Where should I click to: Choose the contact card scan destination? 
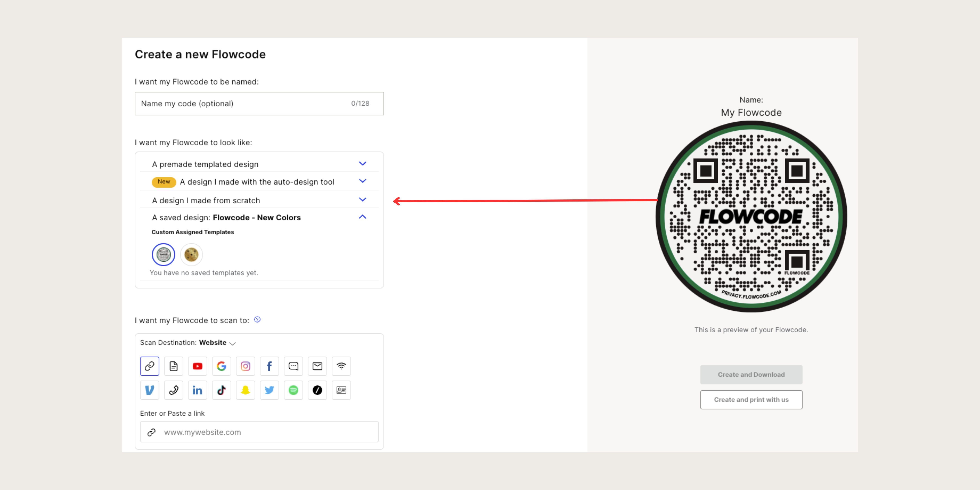coord(341,390)
